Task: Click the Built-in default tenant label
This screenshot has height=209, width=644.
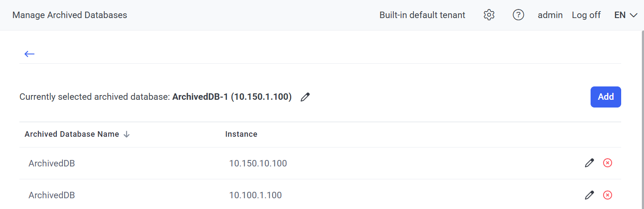Action: pyautogui.click(x=422, y=15)
